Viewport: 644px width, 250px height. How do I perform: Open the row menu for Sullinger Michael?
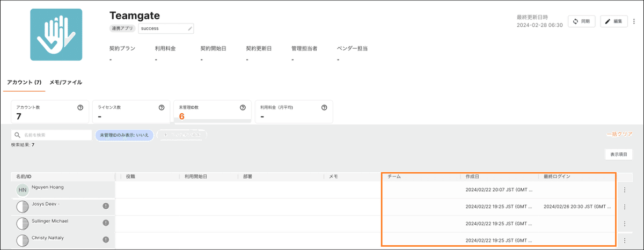(625, 224)
